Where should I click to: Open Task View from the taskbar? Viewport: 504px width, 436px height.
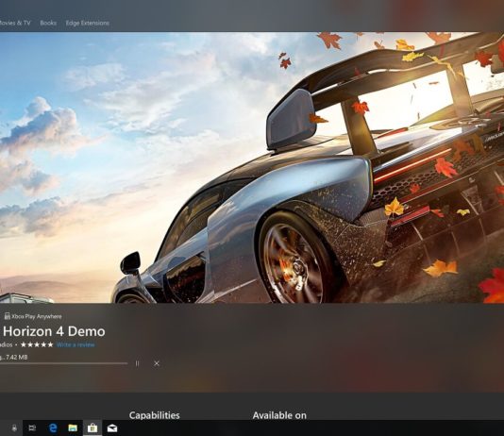32,428
